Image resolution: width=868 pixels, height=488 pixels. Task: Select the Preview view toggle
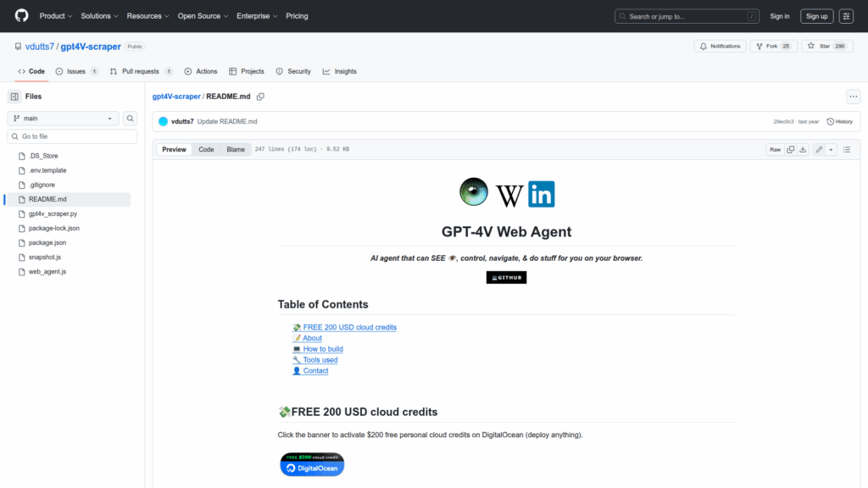(174, 149)
